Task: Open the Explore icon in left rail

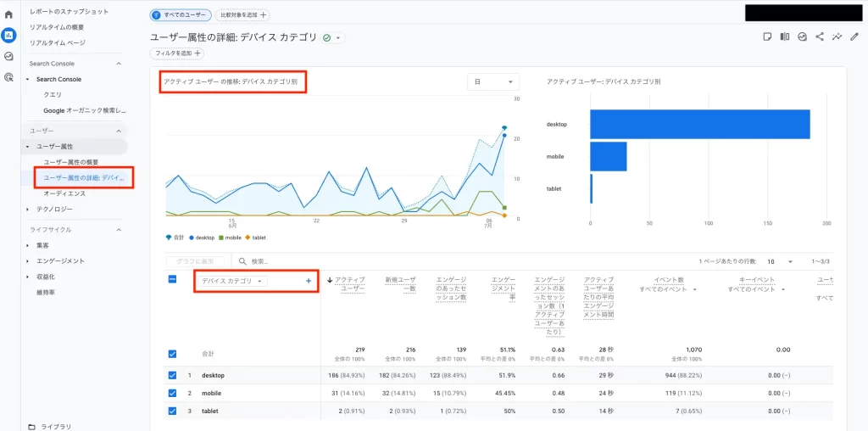Action: (x=8, y=57)
